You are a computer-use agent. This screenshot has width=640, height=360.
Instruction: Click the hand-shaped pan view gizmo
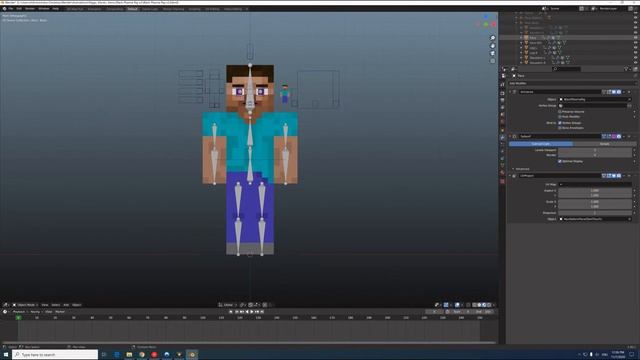(493, 46)
